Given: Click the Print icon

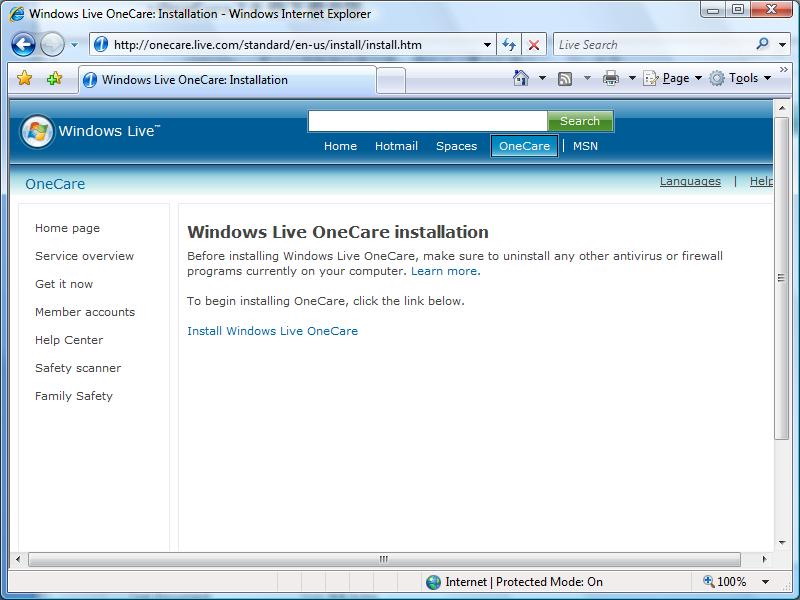Looking at the screenshot, I should point(611,78).
